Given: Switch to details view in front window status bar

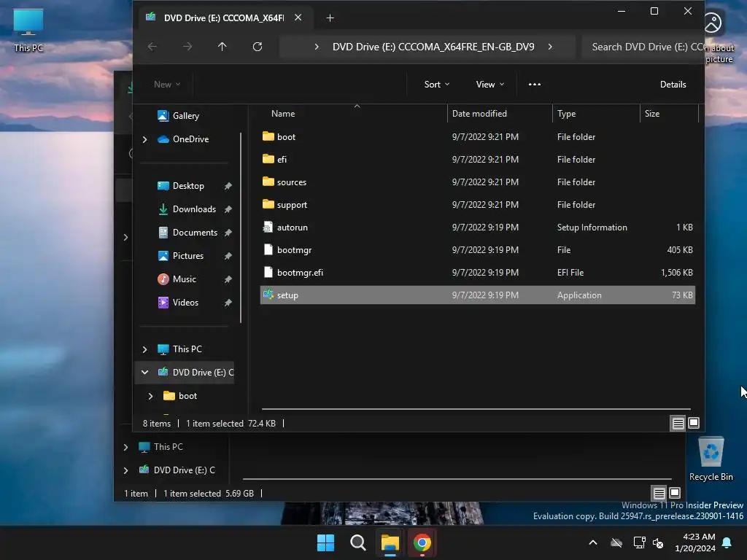Looking at the screenshot, I should (x=678, y=423).
